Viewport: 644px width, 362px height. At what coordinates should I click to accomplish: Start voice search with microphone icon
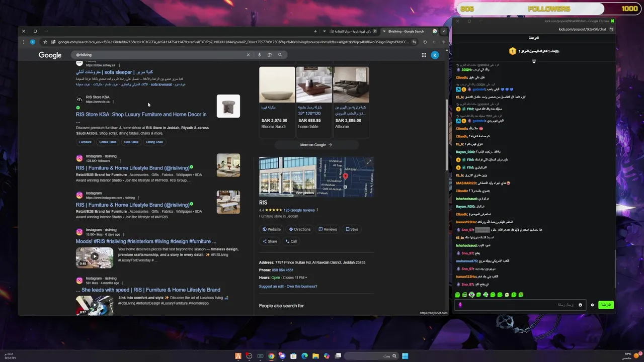click(x=260, y=55)
